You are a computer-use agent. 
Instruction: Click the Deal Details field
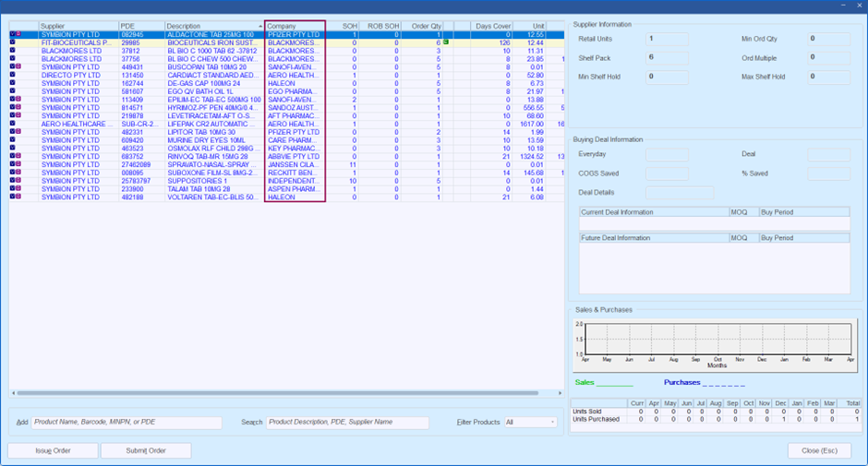[x=680, y=193]
